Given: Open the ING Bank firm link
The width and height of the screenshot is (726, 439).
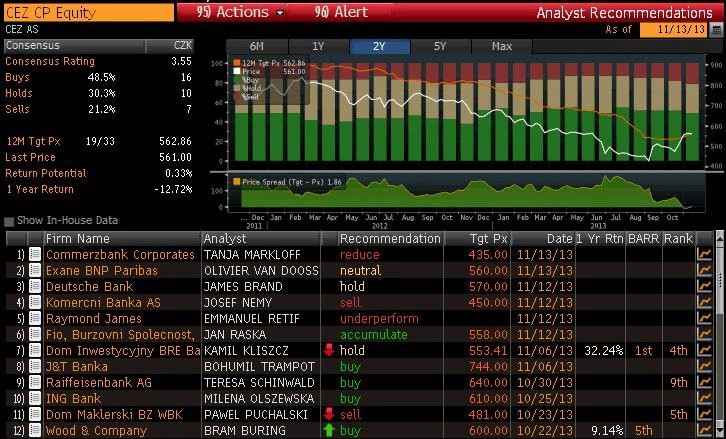Looking at the screenshot, I should (x=73, y=399).
